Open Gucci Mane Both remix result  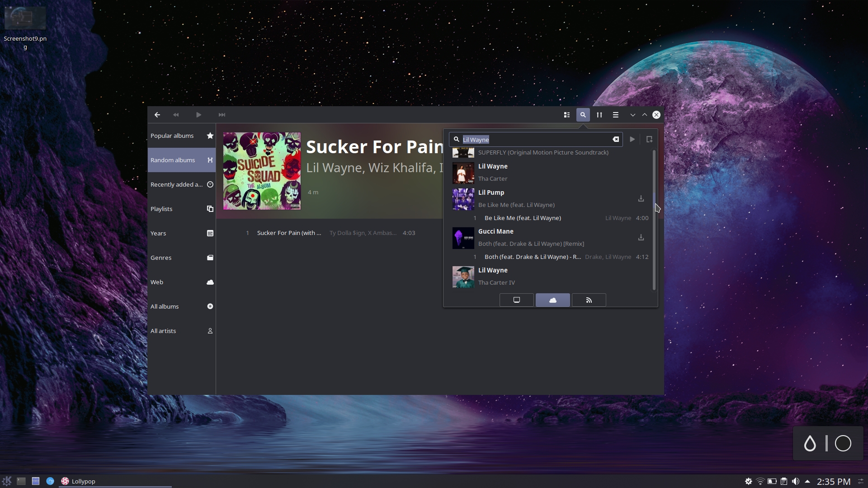click(x=551, y=238)
